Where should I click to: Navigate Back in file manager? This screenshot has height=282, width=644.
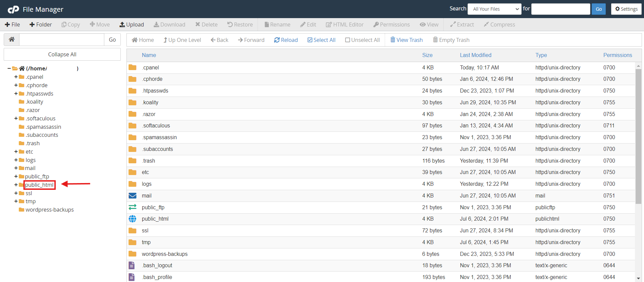tap(219, 40)
